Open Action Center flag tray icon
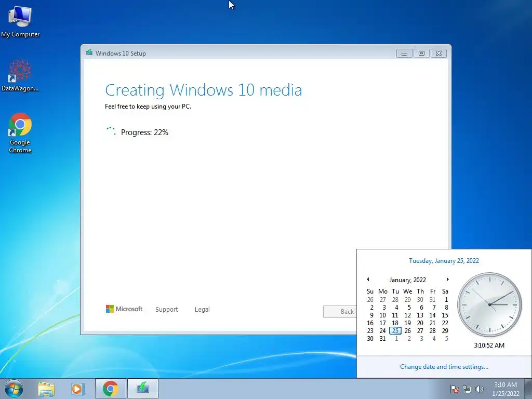 (454, 389)
